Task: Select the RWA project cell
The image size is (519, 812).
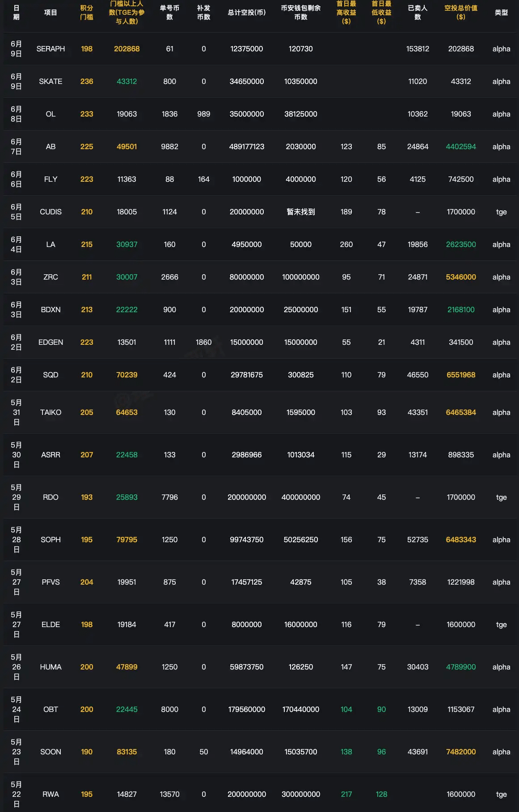Action: click(x=51, y=794)
